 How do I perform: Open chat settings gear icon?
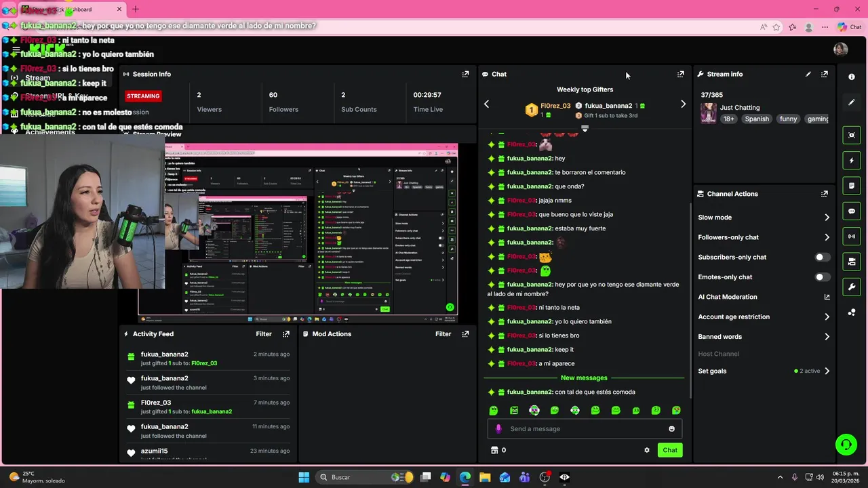646,450
